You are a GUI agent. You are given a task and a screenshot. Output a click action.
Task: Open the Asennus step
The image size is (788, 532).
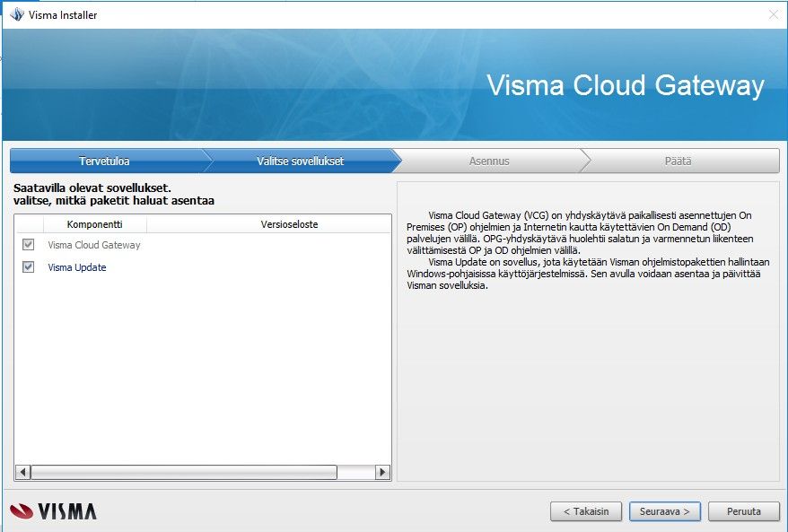tap(489, 161)
